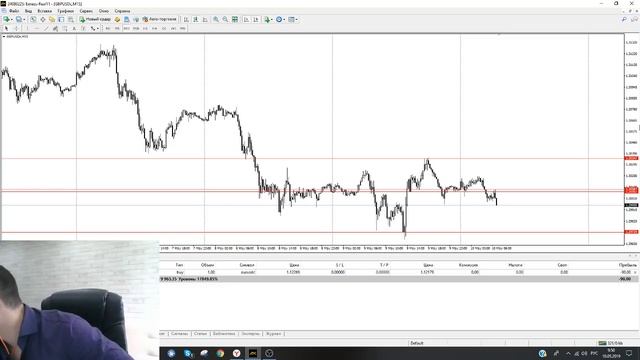Sort orders by Прибыль column
This screenshot has width=640, height=360.
coord(627,265)
